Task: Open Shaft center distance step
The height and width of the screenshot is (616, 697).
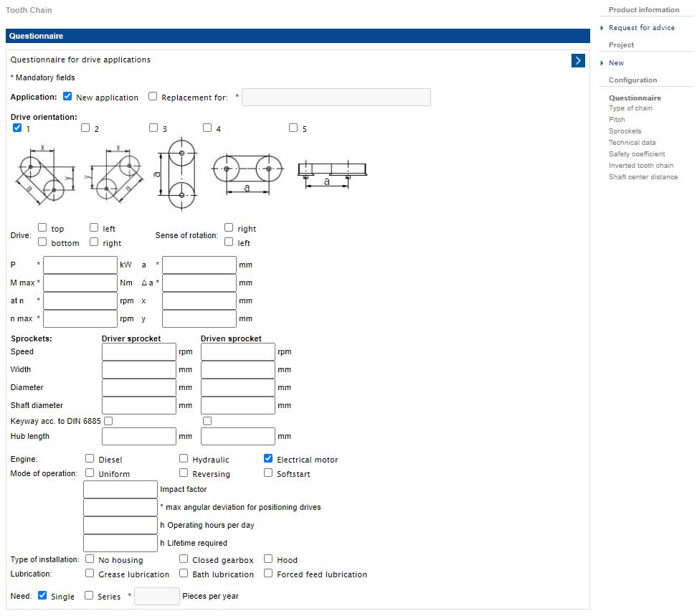Action: pos(643,177)
